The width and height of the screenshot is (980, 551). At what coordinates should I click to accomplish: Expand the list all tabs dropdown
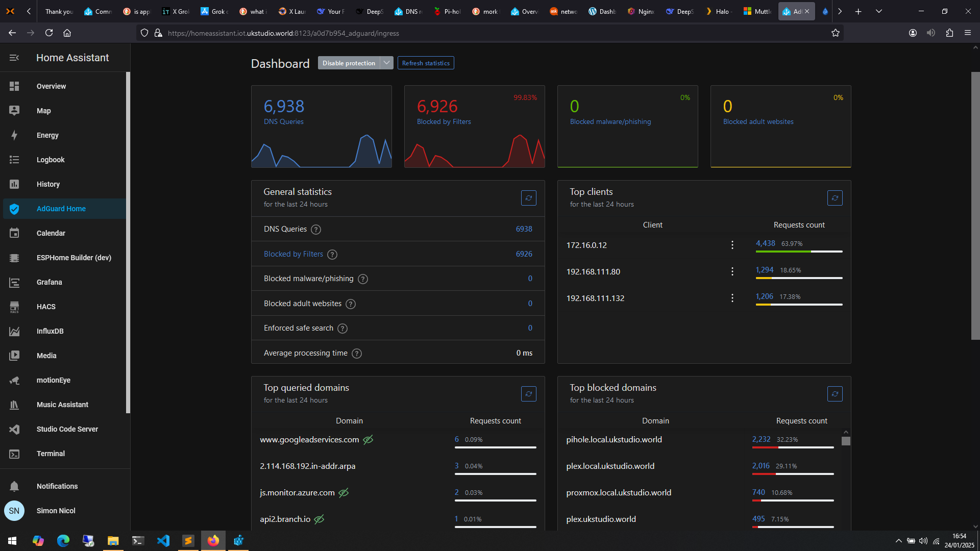[879, 11]
